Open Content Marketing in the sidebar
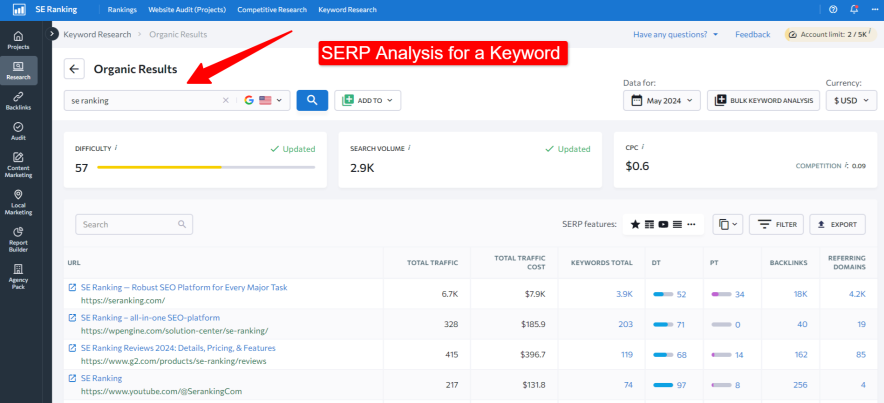 (19, 165)
